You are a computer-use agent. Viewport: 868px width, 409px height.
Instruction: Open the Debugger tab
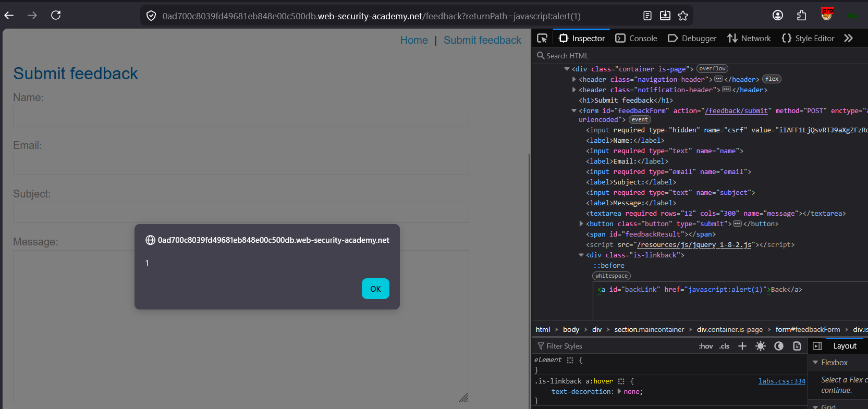692,38
